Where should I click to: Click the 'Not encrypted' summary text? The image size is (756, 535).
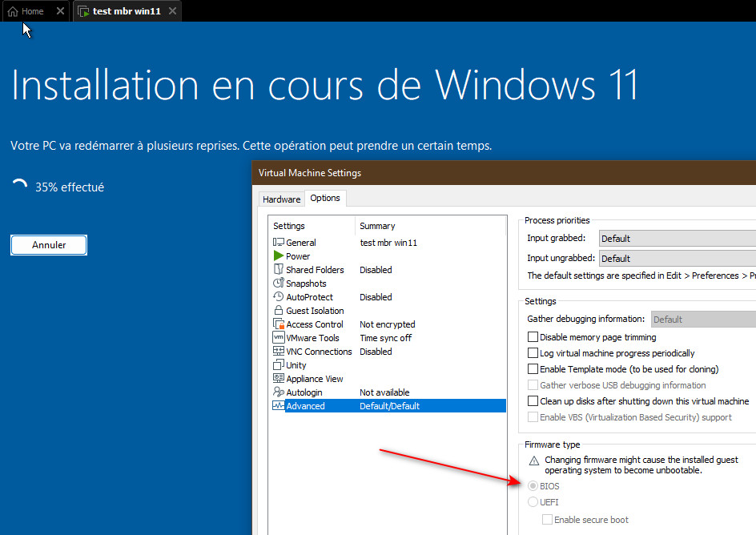387,324
